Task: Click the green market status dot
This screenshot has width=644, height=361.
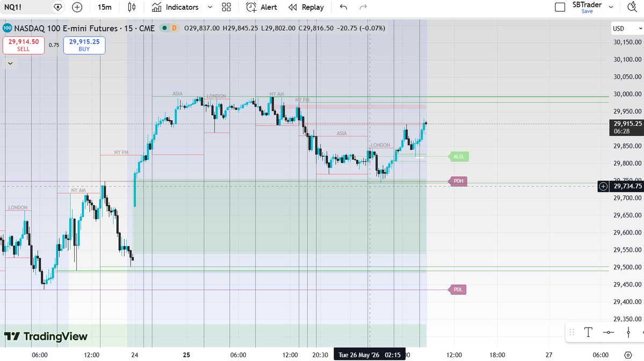Action: (x=164, y=28)
